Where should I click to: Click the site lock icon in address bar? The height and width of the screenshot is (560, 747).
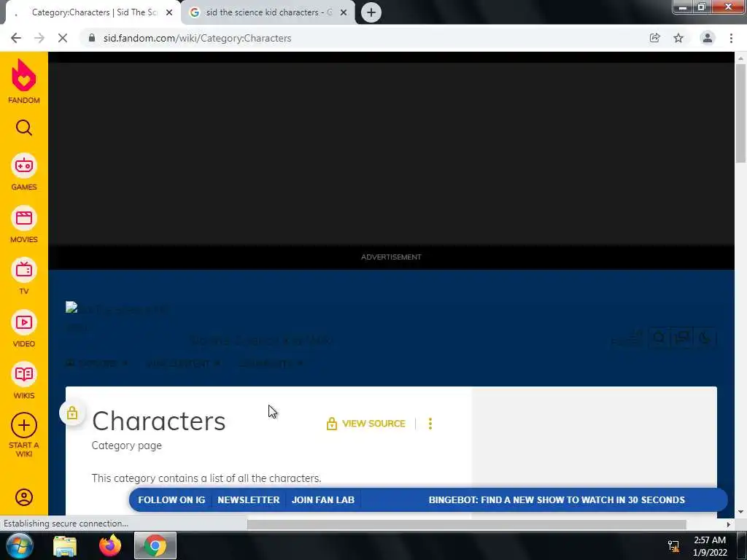click(x=92, y=38)
